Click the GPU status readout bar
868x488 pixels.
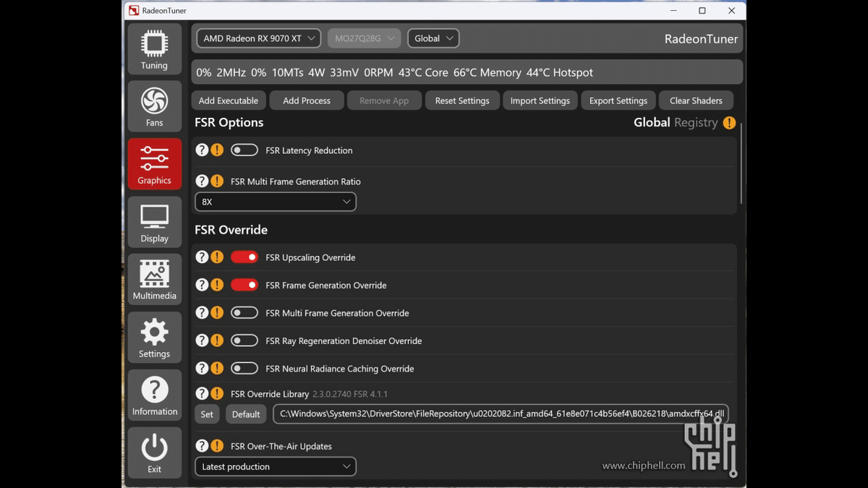click(467, 72)
